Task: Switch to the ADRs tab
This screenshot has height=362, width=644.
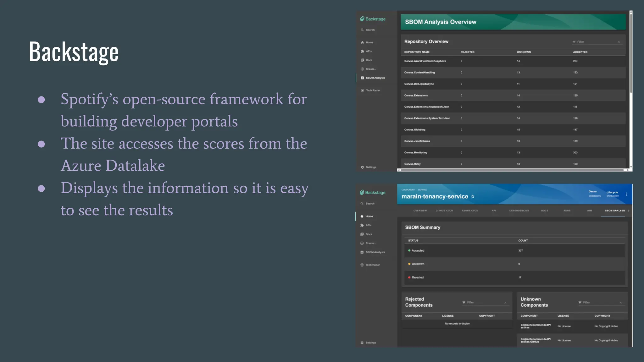Action: pos(567,211)
